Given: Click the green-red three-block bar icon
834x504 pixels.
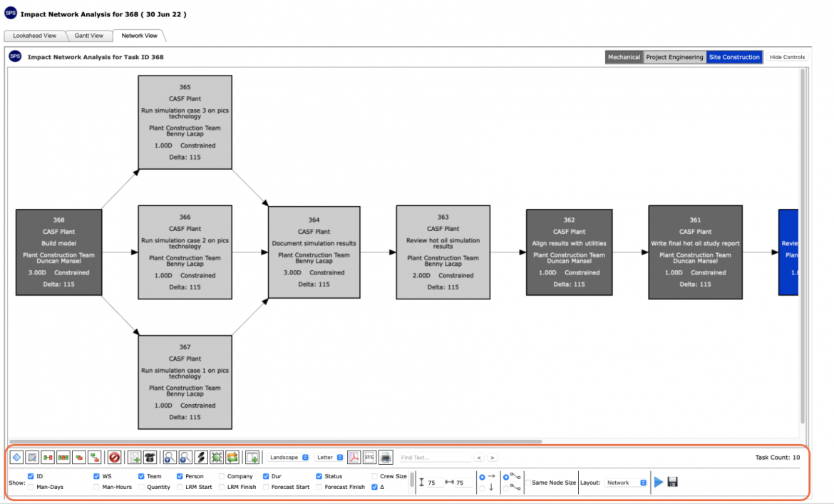Looking at the screenshot, I should pos(63,457).
